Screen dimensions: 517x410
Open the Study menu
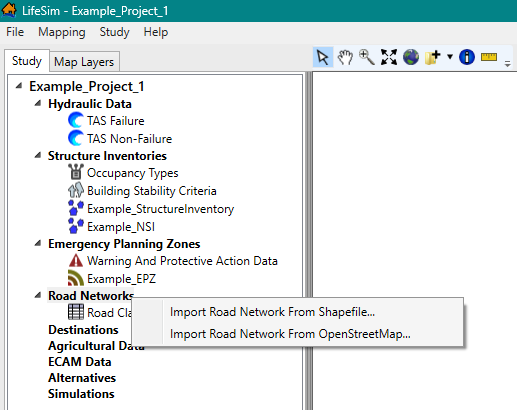[114, 32]
